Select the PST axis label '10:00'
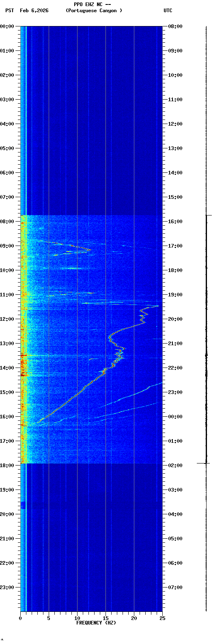This screenshot has height=644, width=224. coord(7,270)
